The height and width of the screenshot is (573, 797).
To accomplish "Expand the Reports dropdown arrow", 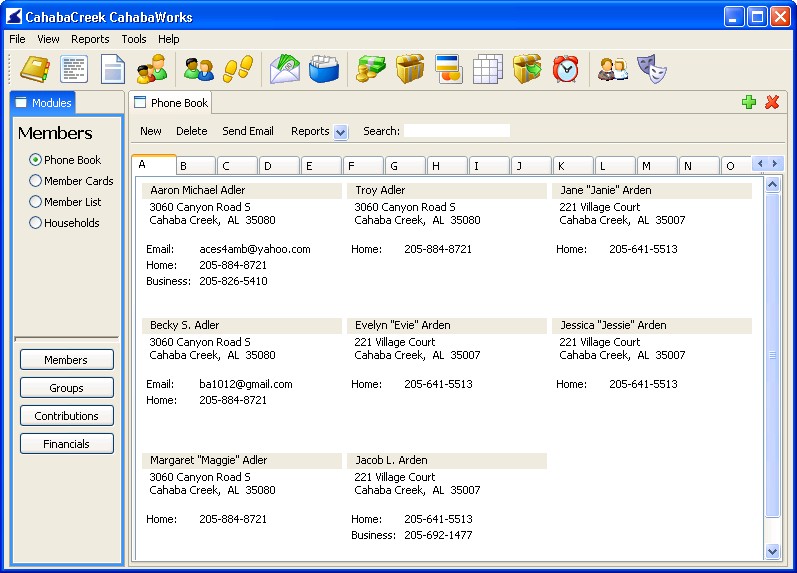I will click(x=340, y=132).
